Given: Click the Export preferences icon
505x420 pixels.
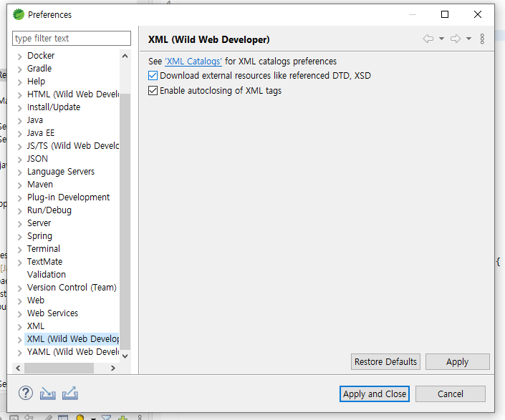Looking at the screenshot, I should point(70,393).
